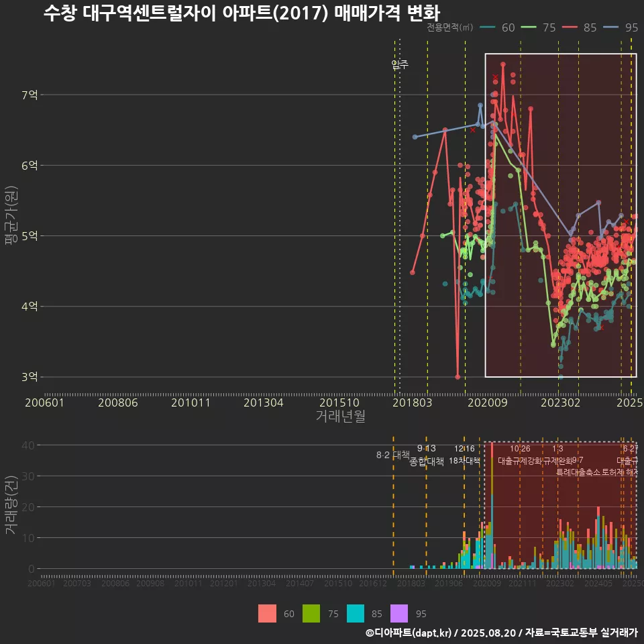Click 201510 on the price chart axis

[x=339, y=402]
